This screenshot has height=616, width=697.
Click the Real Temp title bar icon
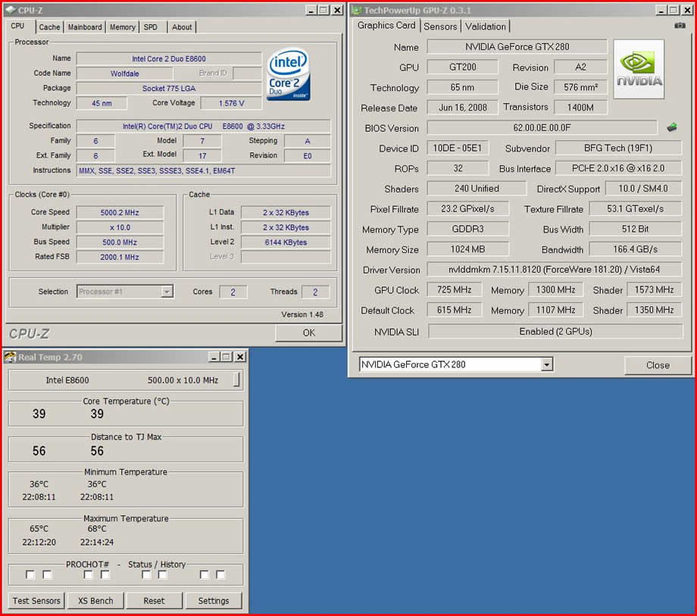[x=11, y=357]
